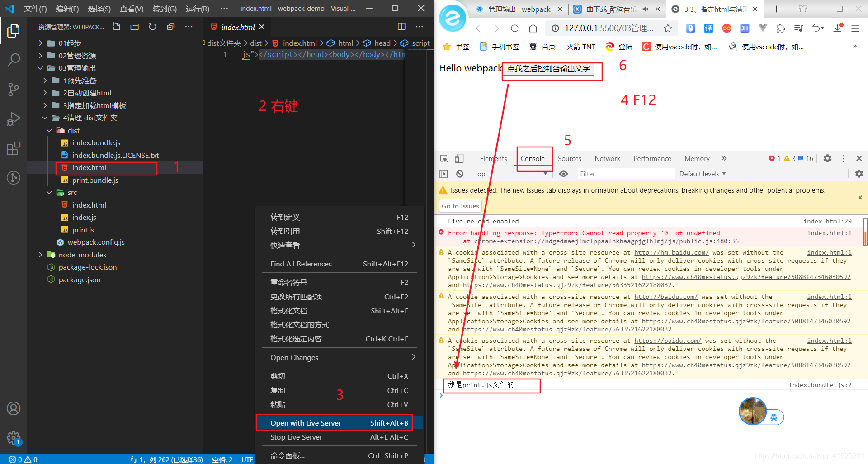This screenshot has height=464, width=868.
Task: Open the browser extensions puzzle icon
Action: [781, 28]
